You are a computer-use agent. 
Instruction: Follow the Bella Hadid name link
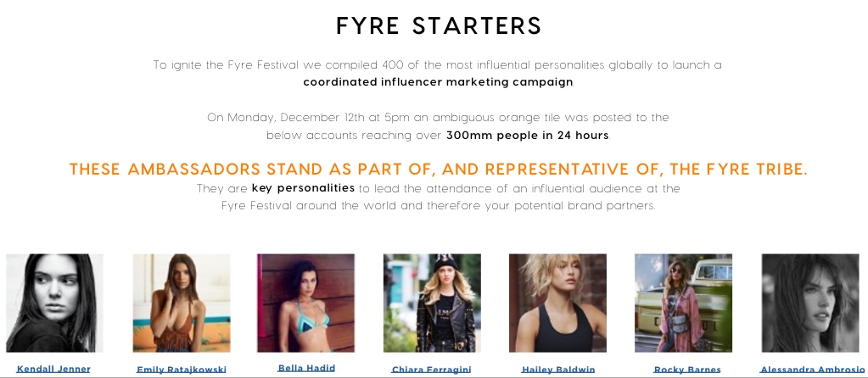point(306,368)
